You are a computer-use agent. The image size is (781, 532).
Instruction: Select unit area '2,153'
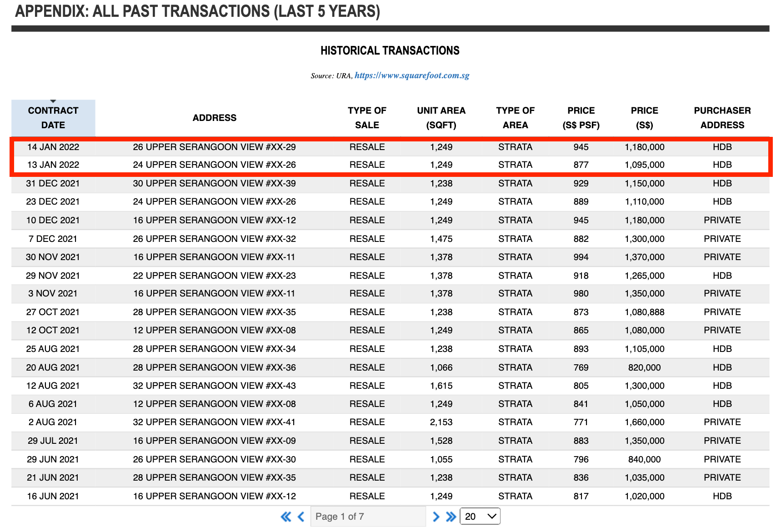[x=441, y=422]
